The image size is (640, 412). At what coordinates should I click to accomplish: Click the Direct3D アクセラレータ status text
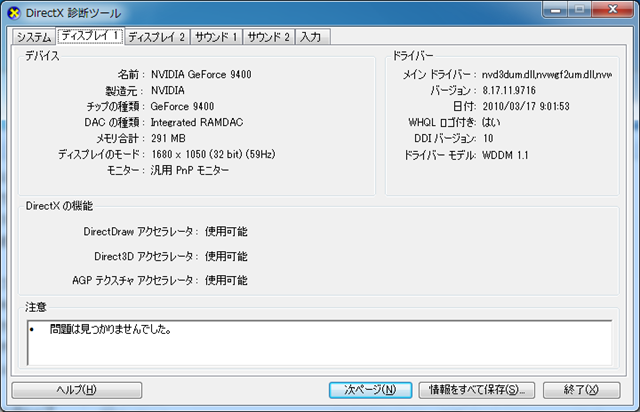coord(226,256)
